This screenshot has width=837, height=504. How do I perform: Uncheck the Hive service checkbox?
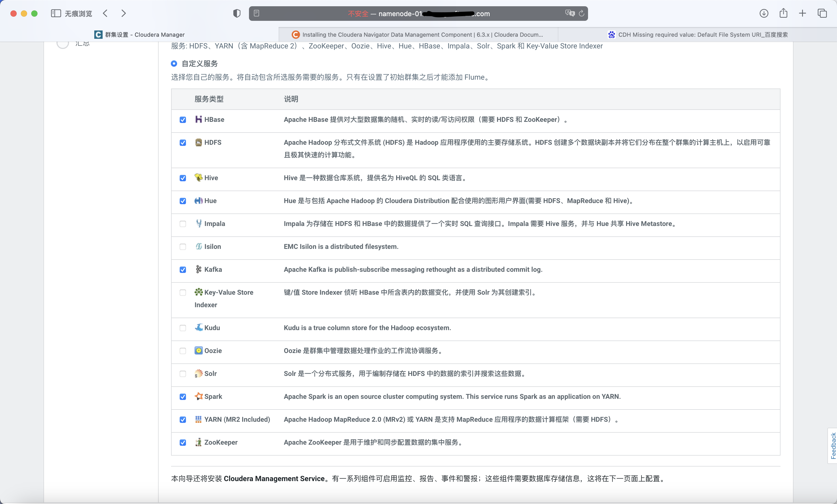[183, 178]
